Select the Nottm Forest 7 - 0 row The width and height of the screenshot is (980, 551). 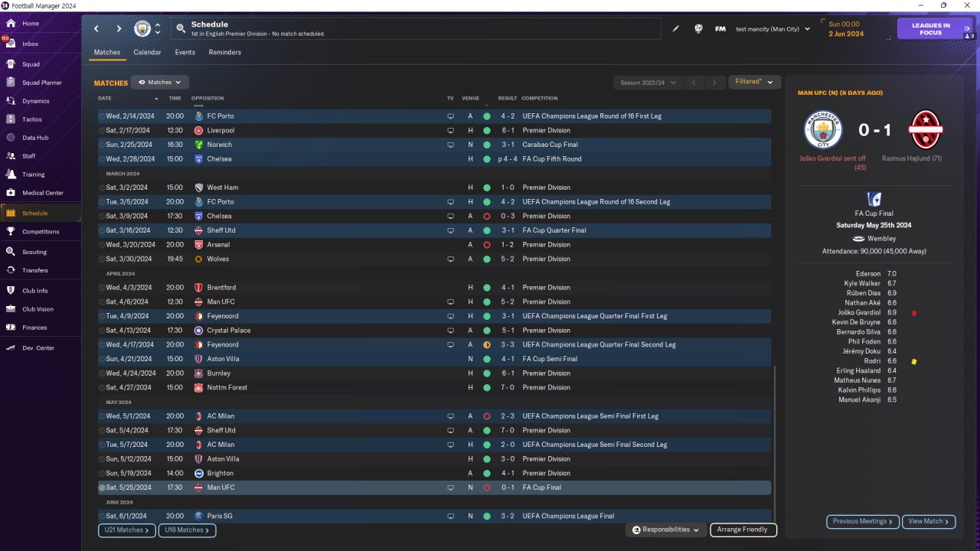434,388
